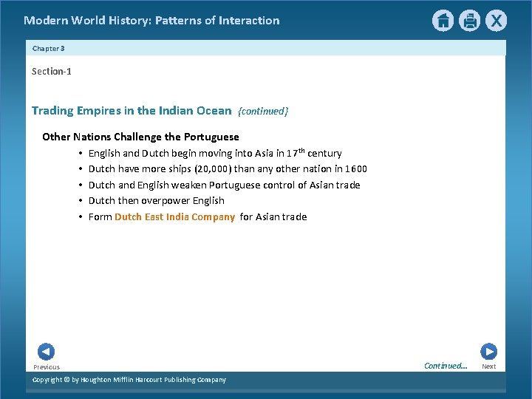Open the Dutch East India Company term

click(174, 216)
